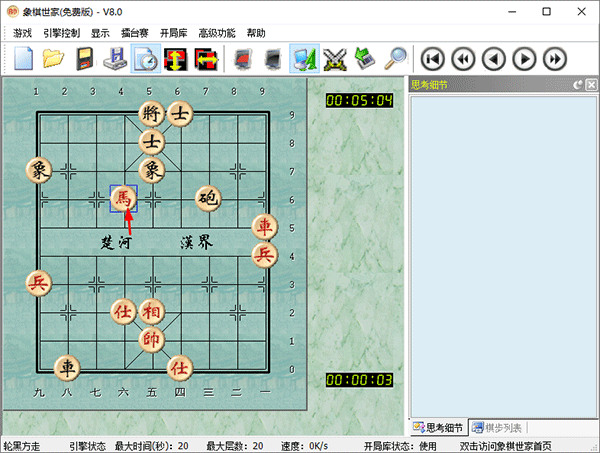Select the red 兵 on the left edge

[x=39, y=283]
